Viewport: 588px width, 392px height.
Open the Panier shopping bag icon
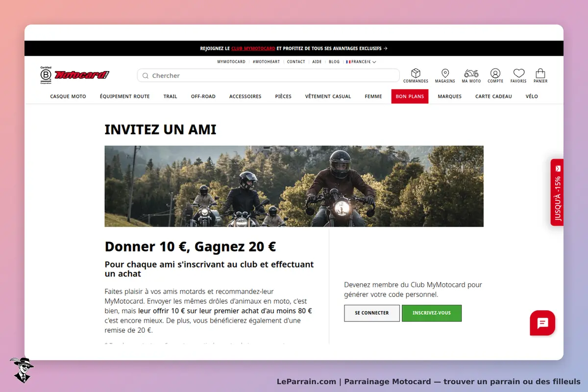coord(540,73)
